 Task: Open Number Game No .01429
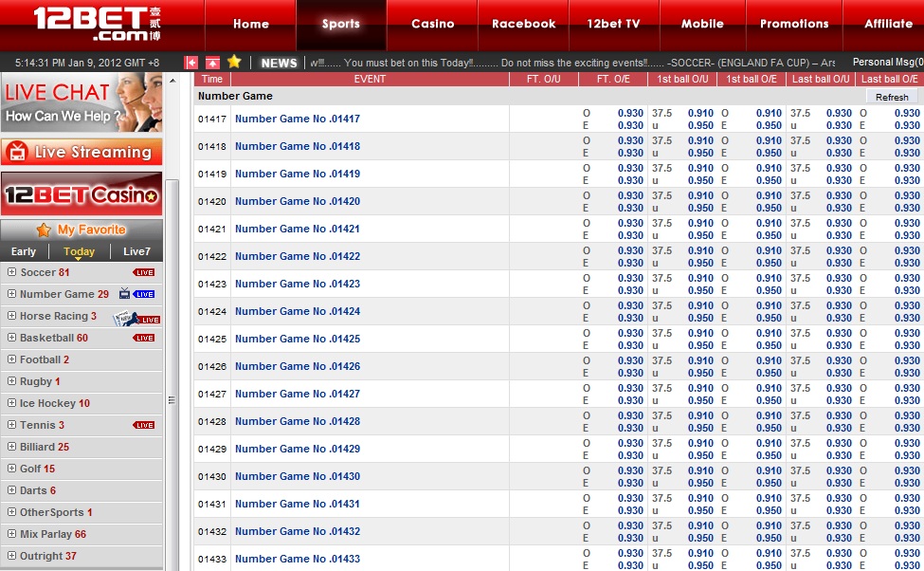coord(298,449)
